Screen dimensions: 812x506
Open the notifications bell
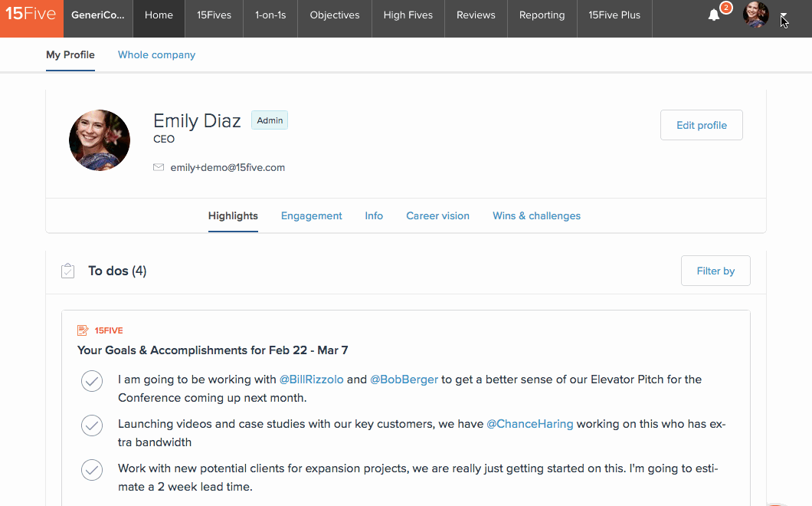[714, 15]
